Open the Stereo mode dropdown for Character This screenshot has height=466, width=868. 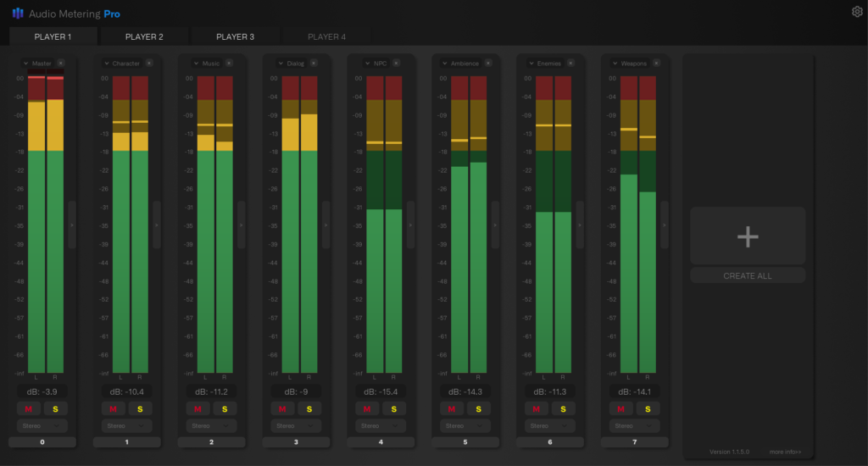tap(127, 425)
